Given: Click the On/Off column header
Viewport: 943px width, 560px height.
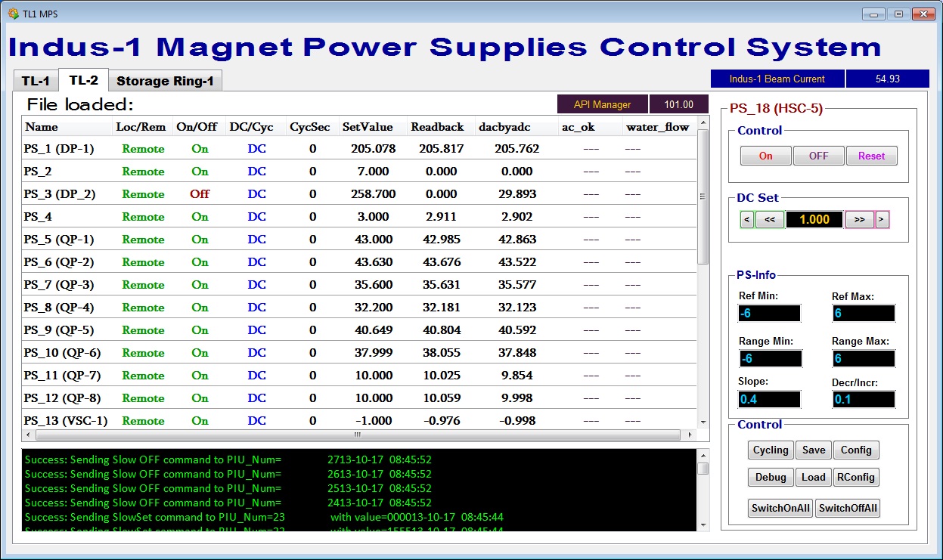Looking at the screenshot, I should pyautogui.click(x=199, y=127).
